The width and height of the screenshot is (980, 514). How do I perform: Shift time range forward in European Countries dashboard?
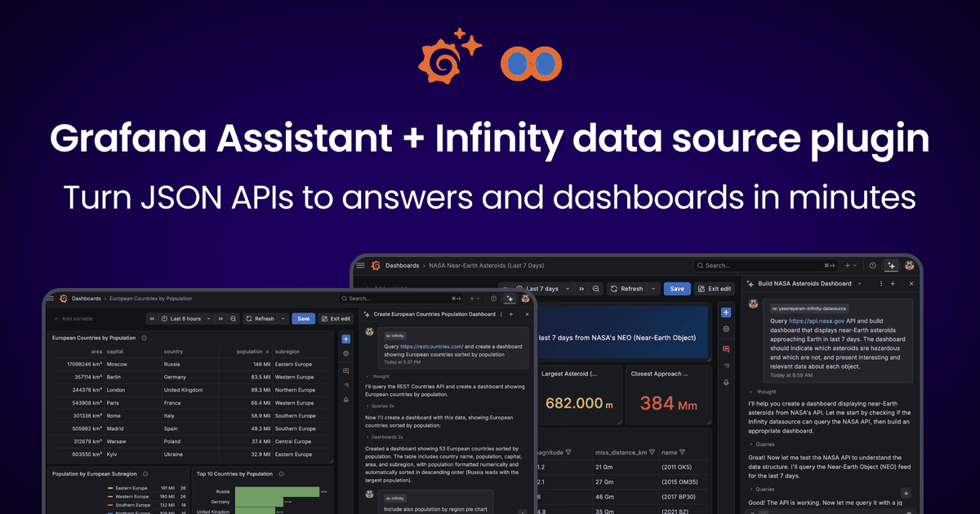[x=220, y=319]
